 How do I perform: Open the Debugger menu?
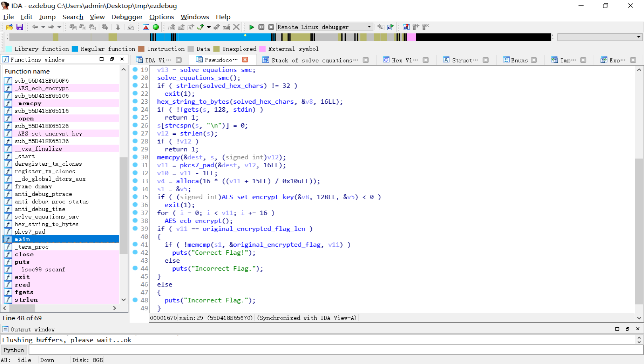(127, 17)
